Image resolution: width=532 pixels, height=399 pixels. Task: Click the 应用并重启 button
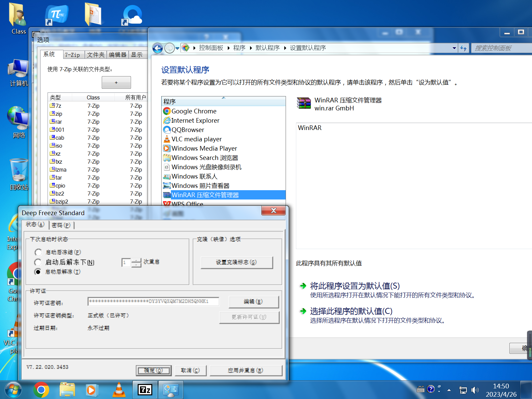(246, 370)
